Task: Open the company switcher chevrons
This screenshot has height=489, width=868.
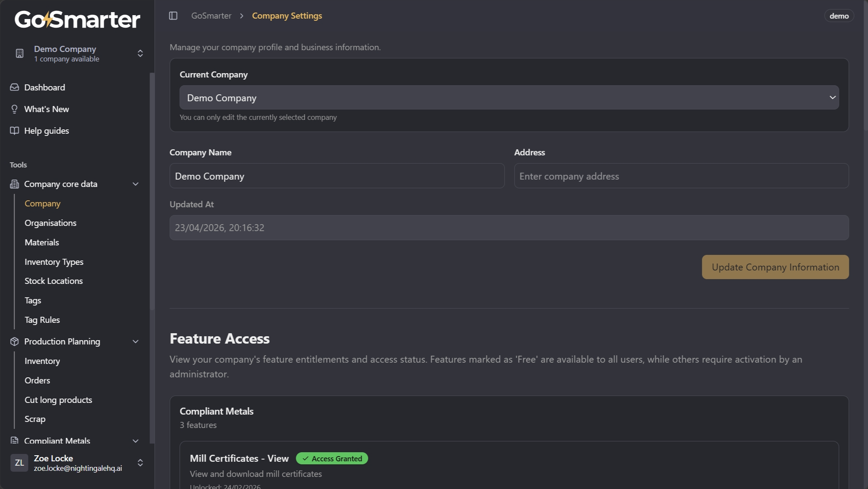Action: click(x=140, y=53)
